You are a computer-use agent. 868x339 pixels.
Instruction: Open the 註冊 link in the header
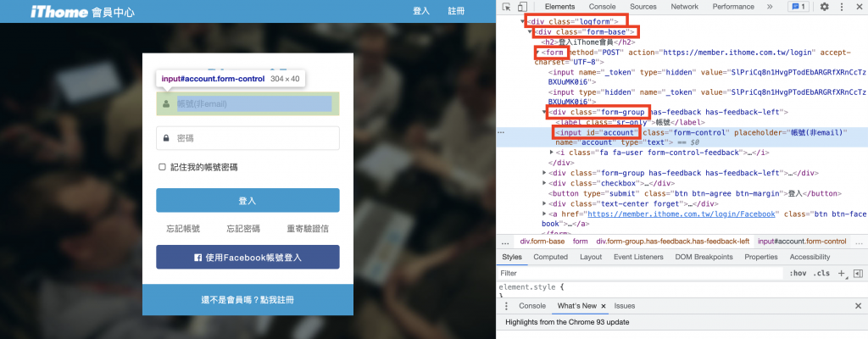pos(456,11)
